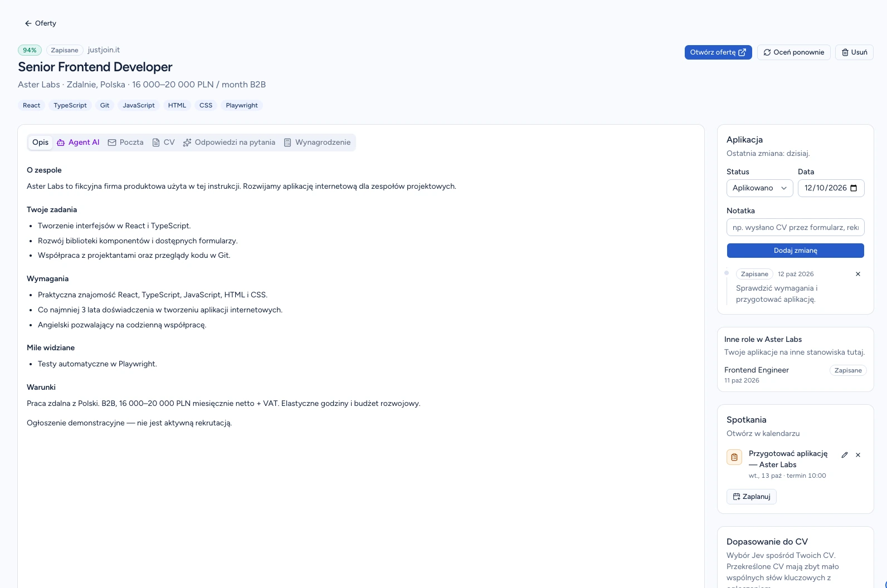The width and height of the screenshot is (887, 588).
Task: Click the TypeScript skill tag
Action: click(x=70, y=105)
